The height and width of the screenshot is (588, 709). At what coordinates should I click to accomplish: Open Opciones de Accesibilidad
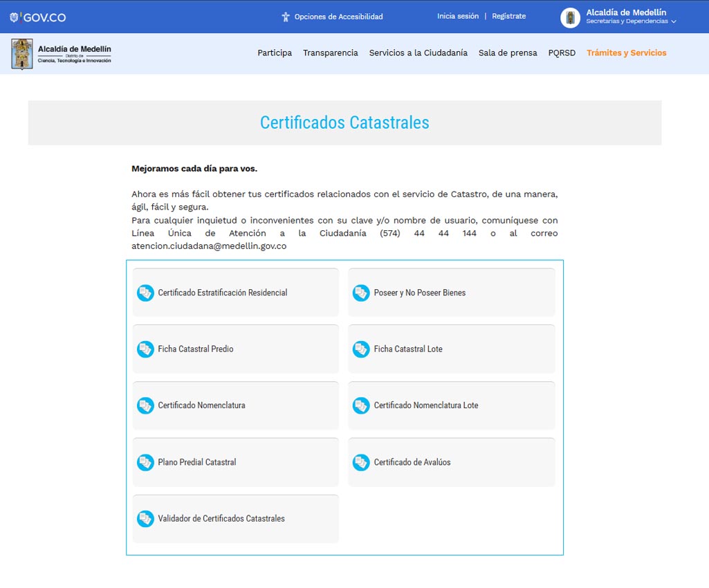tap(338, 17)
